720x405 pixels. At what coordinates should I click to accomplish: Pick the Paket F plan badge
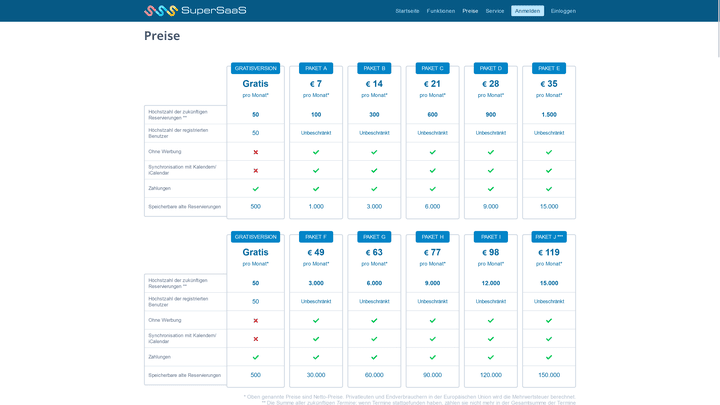(x=316, y=237)
